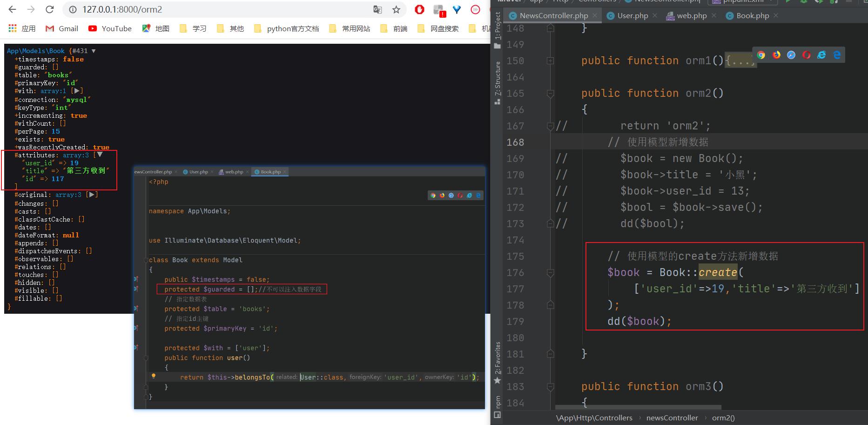Open the 前端 bookmark folder
868x425 pixels.
point(394,28)
